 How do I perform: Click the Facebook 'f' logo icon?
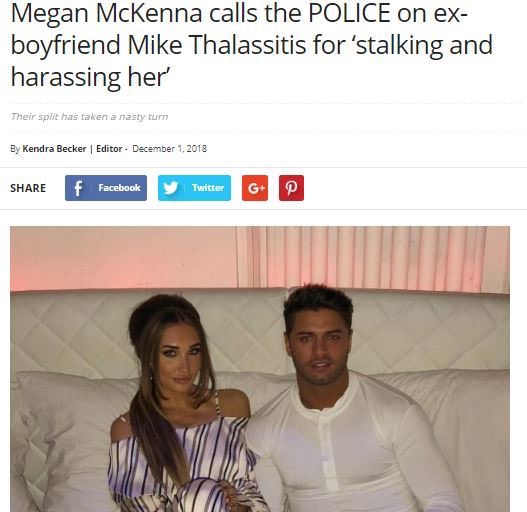[78, 188]
